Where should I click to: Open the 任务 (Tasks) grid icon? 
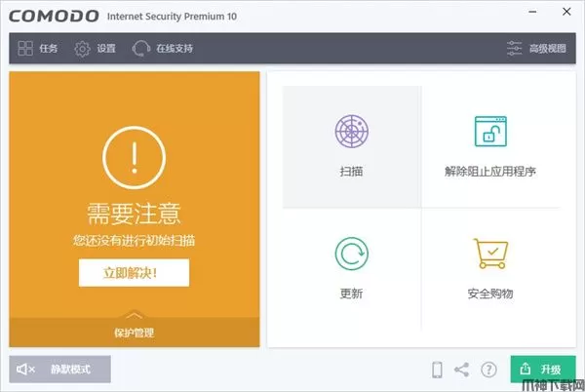tap(25, 48)
